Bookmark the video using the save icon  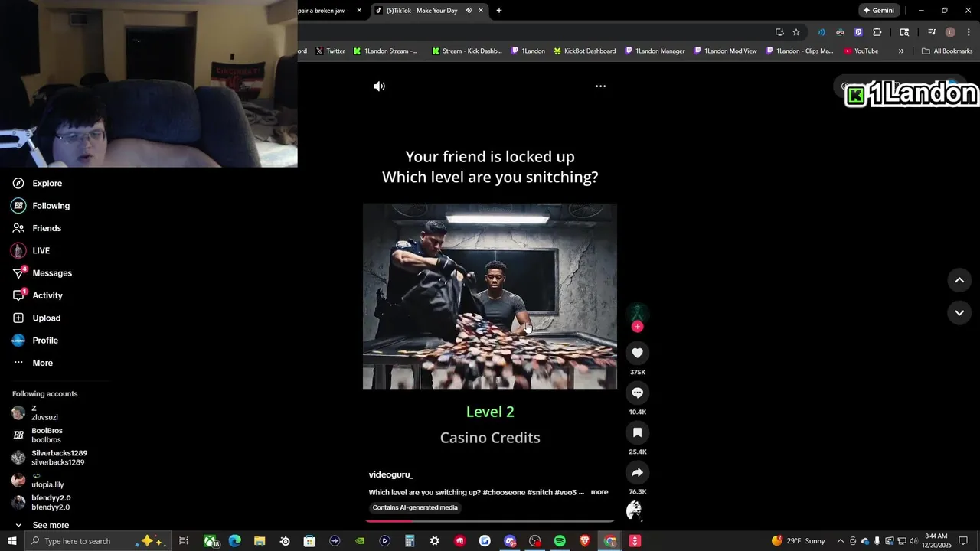(637, 432)
